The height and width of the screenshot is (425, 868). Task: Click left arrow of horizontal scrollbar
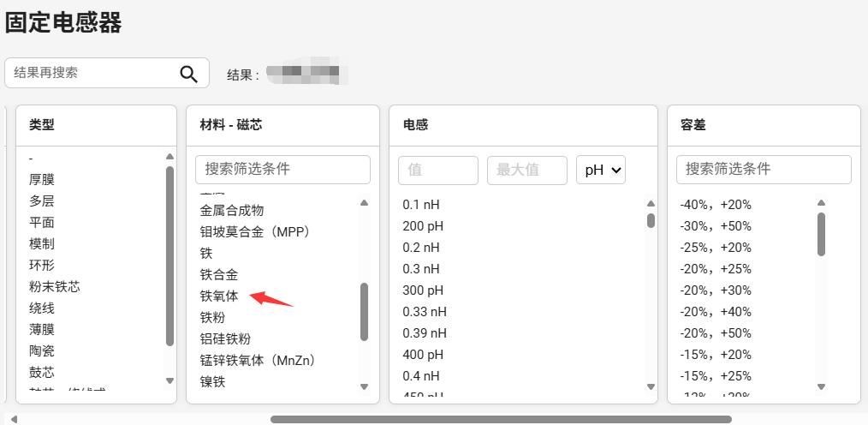[x=14, y=420]
